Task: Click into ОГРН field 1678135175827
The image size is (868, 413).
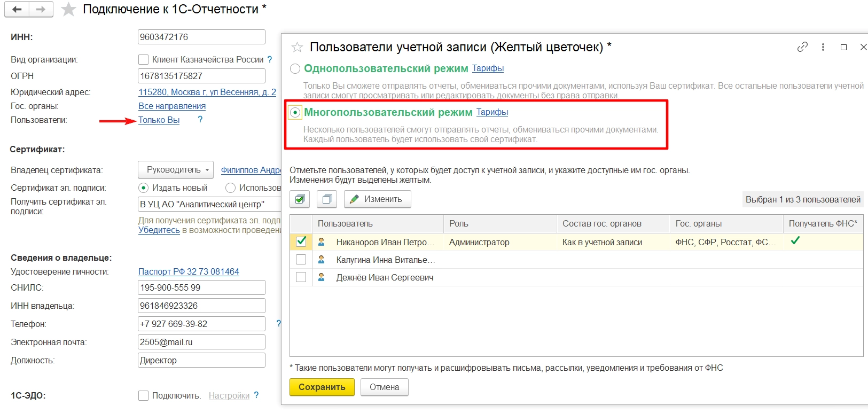Action: tap(201, 76)
